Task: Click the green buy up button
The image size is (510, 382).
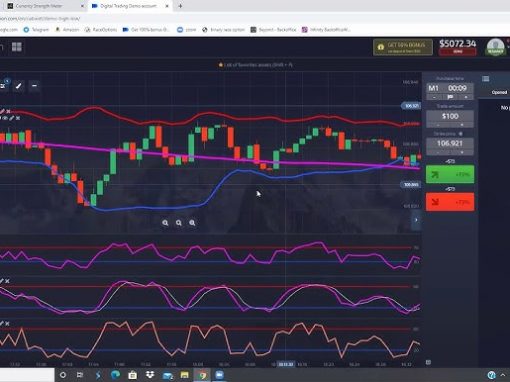Action: 450,174
